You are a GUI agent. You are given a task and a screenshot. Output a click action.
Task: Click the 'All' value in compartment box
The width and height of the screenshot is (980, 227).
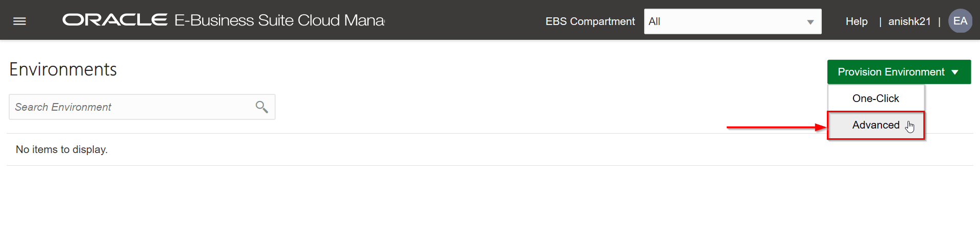(655, 21)
